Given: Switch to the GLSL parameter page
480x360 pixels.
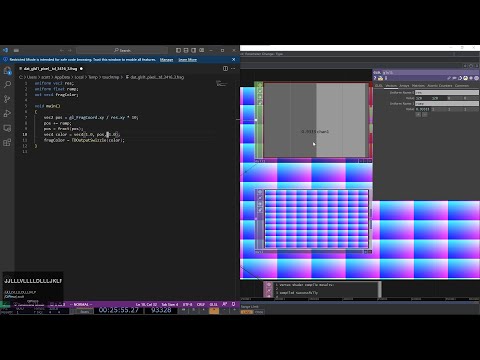Looking at the screenshot, I should (379, 86).
